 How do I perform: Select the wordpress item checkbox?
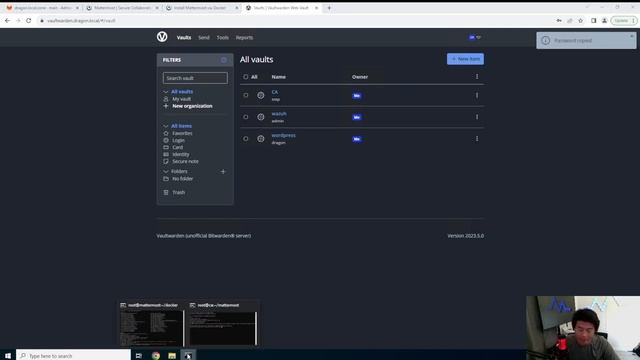246,138
